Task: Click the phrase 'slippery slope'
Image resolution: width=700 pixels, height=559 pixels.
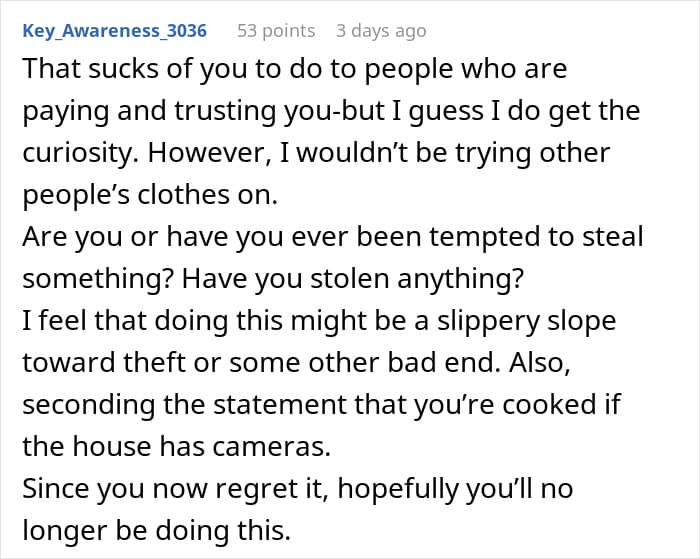Action: click(x=527, y=321)
